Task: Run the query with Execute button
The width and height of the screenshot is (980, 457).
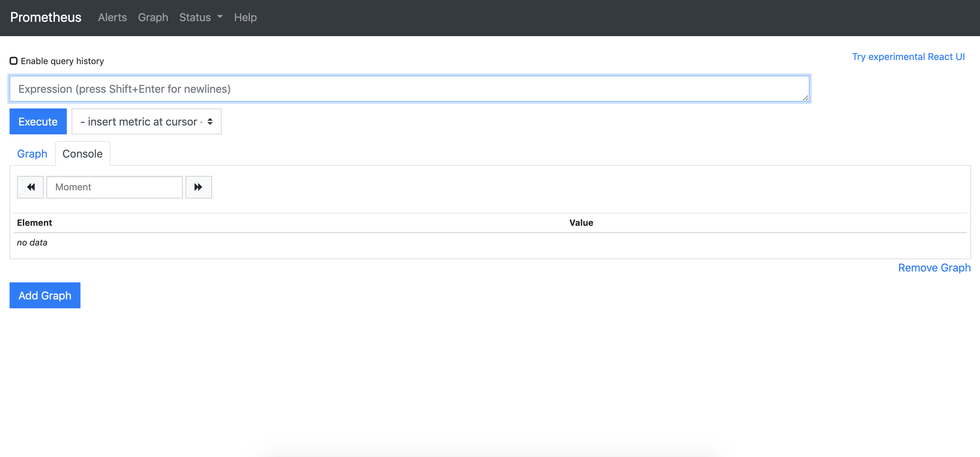Action: pyautogui.click(x=38, y=121)
